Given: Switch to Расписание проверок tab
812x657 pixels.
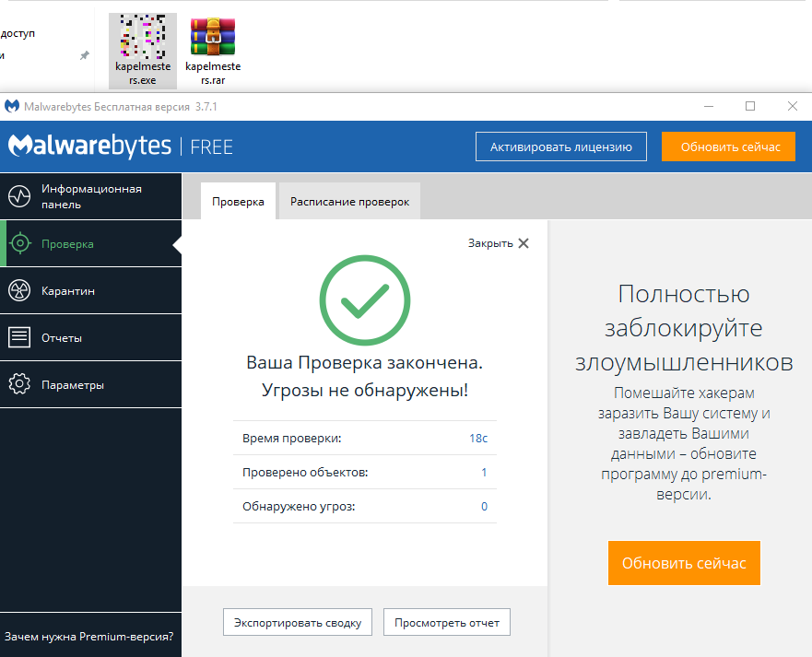Looking at the screenshot, I should click(349, 202).
